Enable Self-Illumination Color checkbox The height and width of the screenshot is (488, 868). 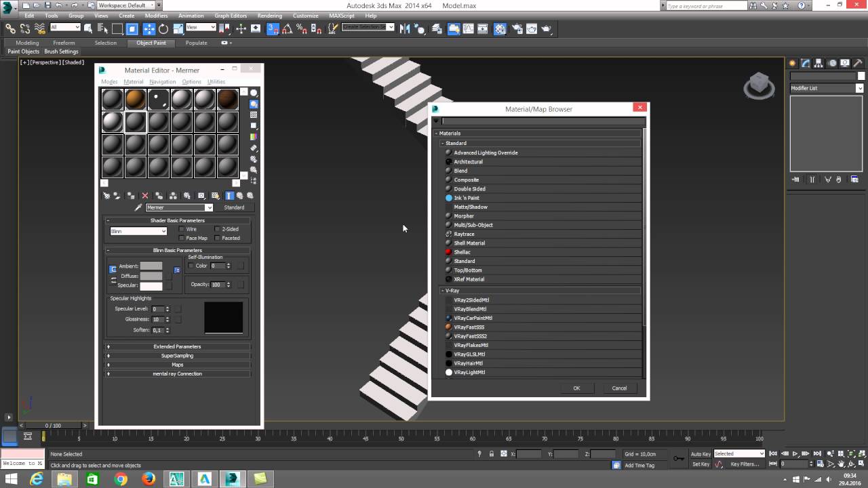click(191, 266)
